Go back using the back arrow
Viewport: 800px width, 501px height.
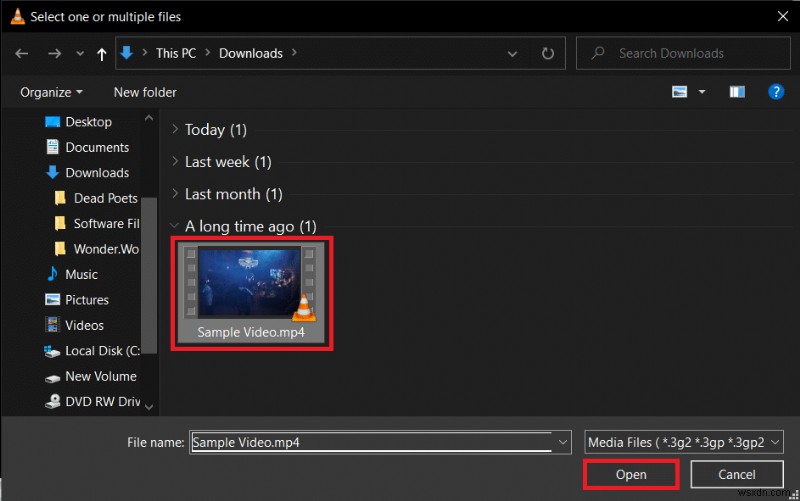(x=21, y=53)
